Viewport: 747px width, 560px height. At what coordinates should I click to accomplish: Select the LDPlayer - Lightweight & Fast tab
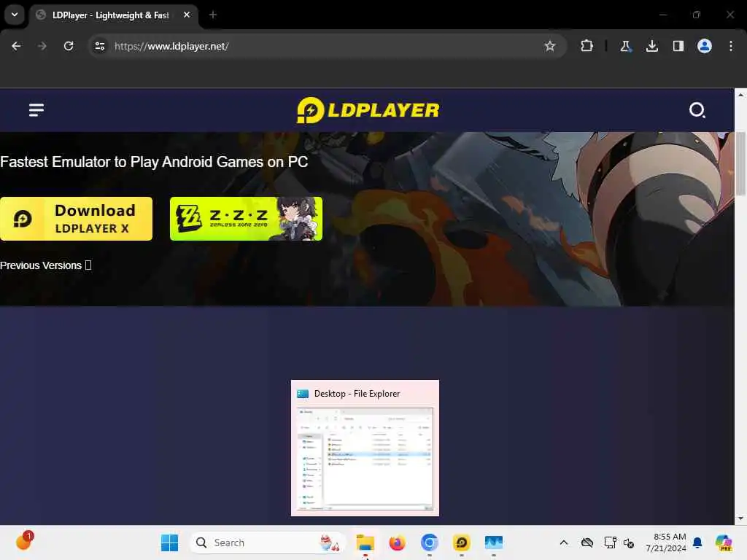(111, 15)
